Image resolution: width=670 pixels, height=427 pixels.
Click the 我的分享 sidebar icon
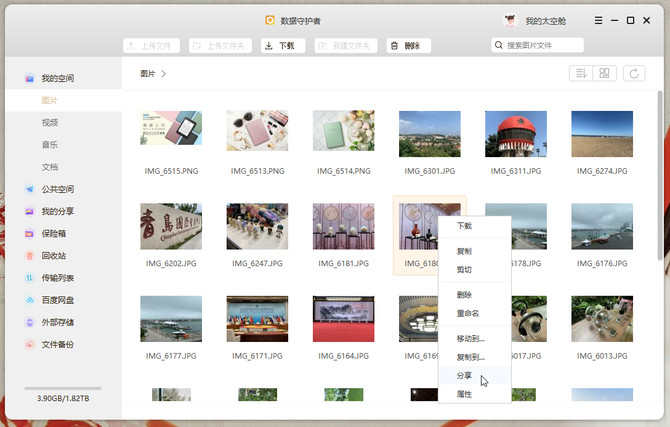(x=29, y=211)
